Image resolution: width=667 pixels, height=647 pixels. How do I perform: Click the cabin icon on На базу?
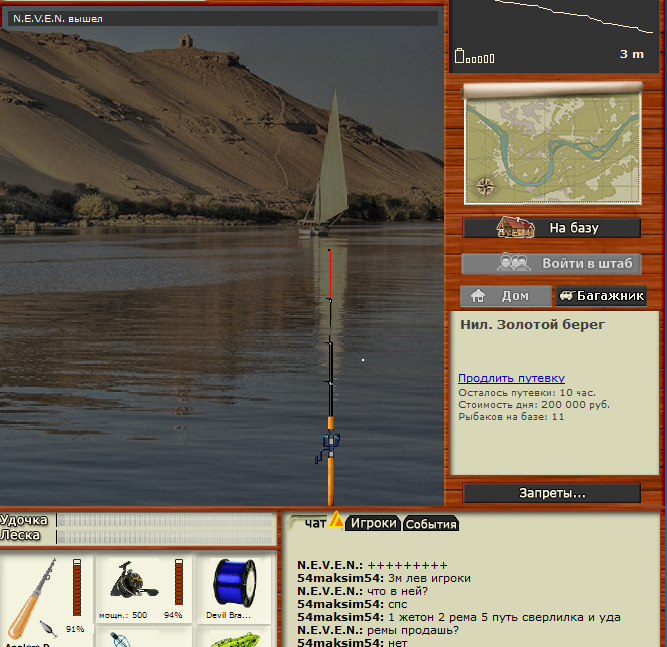516,227
